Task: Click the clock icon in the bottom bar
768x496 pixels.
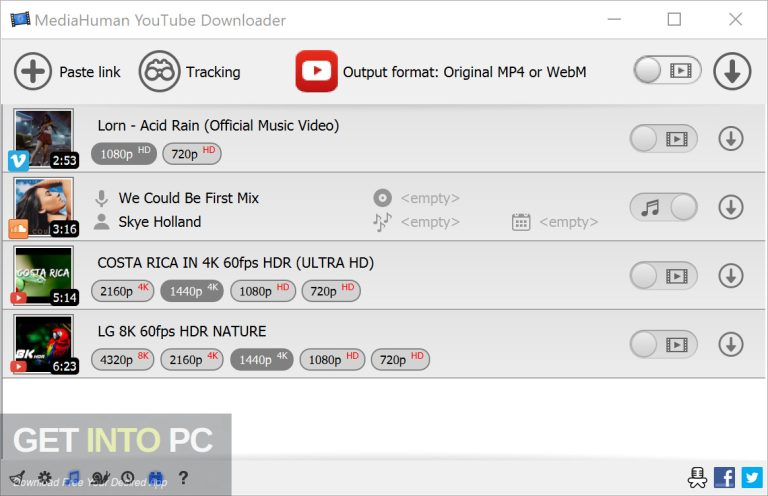Action: 128,477
